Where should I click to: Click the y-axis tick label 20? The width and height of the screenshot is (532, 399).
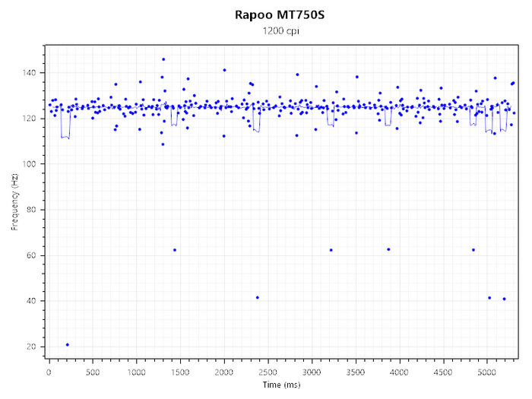[33, 347]
